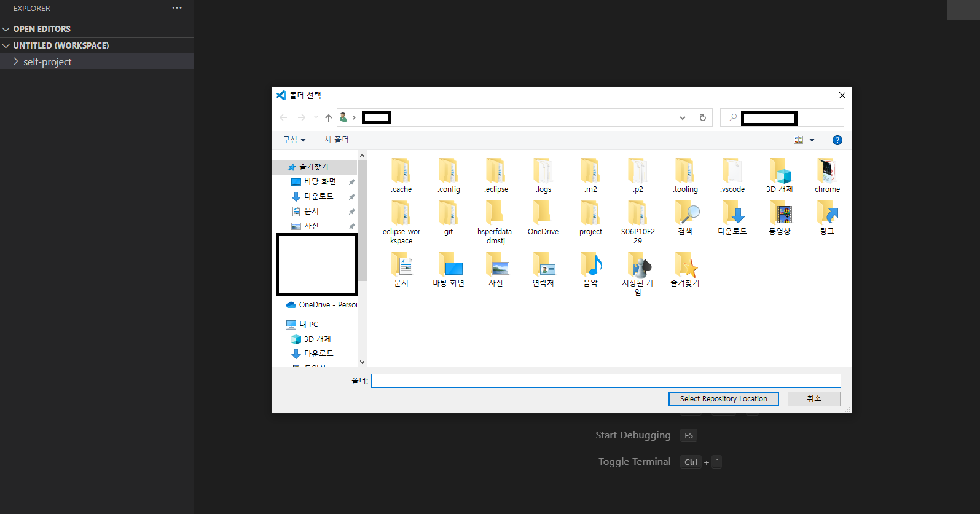
Task: Select the .tooling folder
Action: click(685, 176)
